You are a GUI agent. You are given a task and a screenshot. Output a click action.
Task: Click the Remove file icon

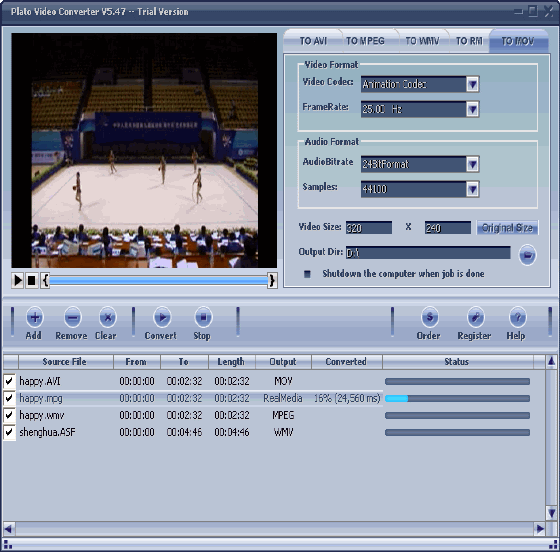coord(72,317)
